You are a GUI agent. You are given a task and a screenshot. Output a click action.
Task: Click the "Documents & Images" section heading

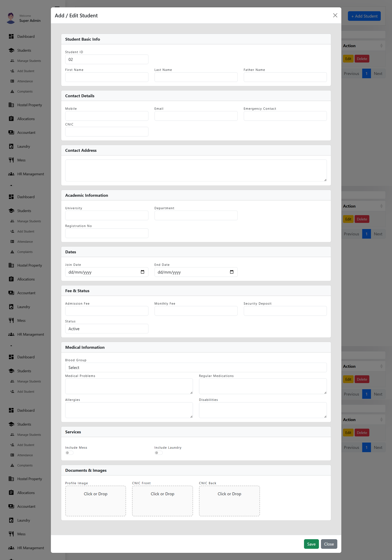(86, 470)
